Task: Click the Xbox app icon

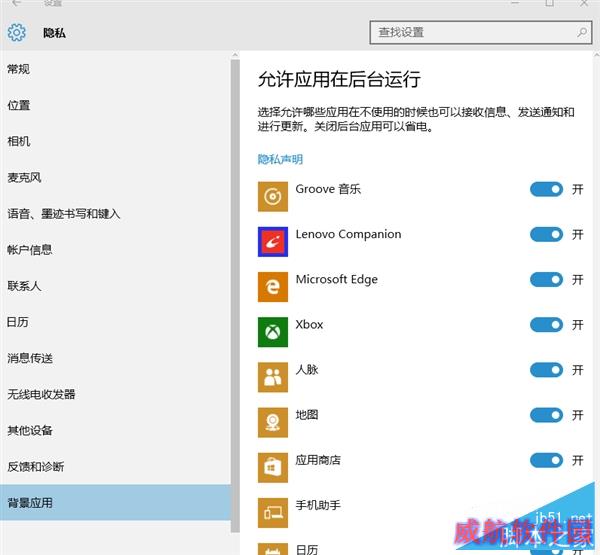Action: point(272,332)
